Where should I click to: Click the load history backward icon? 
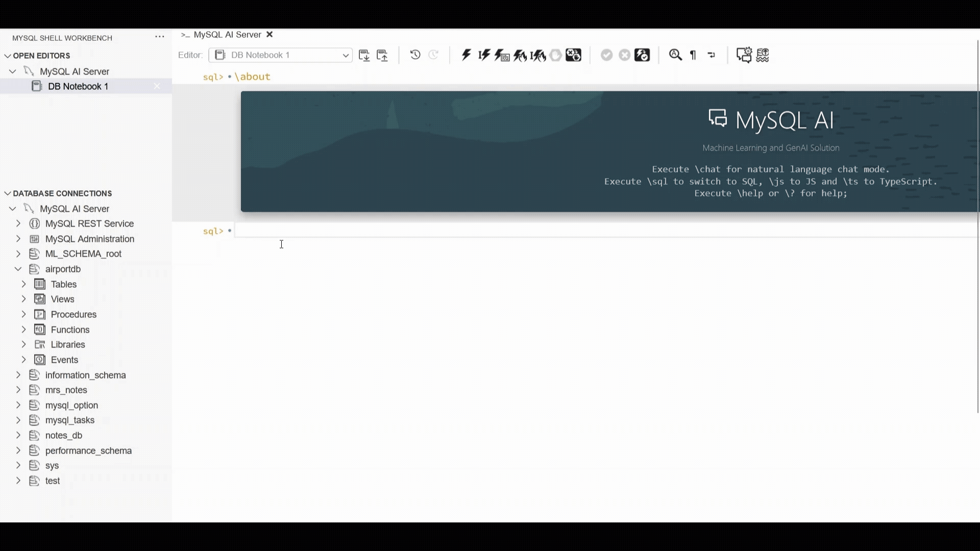[x=415, y=55]
